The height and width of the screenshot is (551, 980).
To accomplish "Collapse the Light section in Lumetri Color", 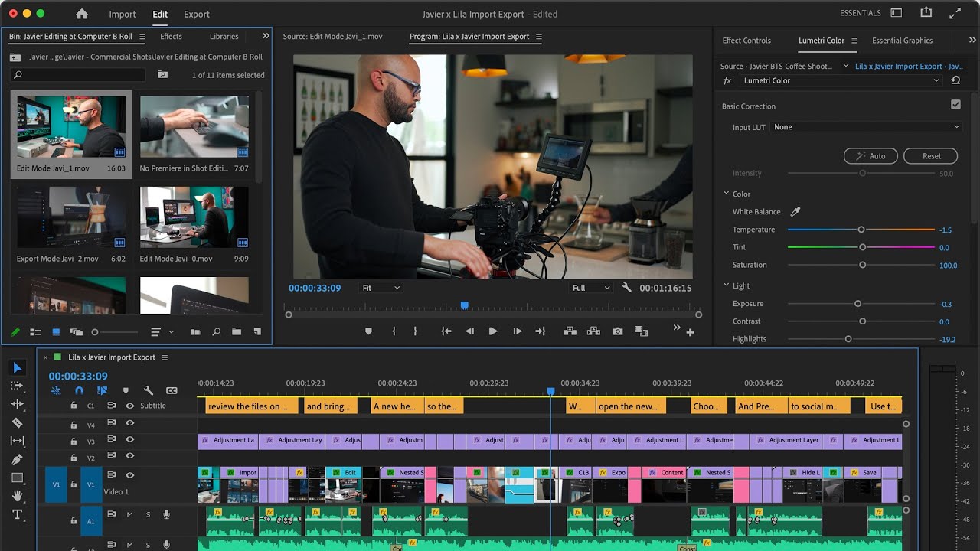I will 727,285.
